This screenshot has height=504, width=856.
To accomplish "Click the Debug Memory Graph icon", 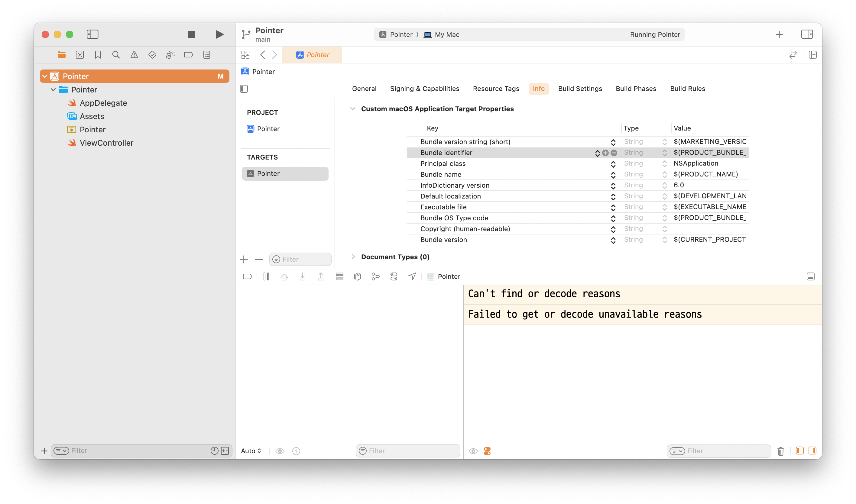I will tap(375, 276).
